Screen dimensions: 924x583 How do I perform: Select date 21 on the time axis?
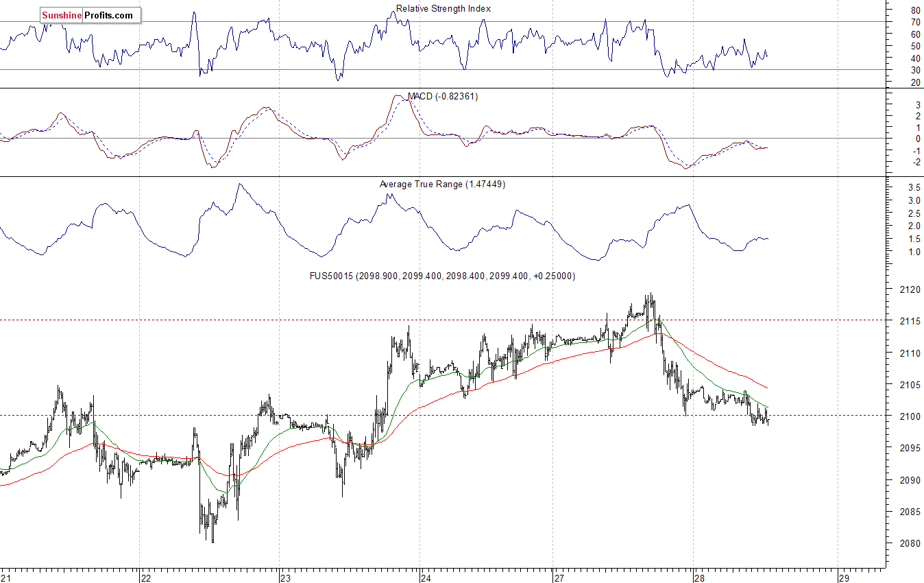[6, 578]
